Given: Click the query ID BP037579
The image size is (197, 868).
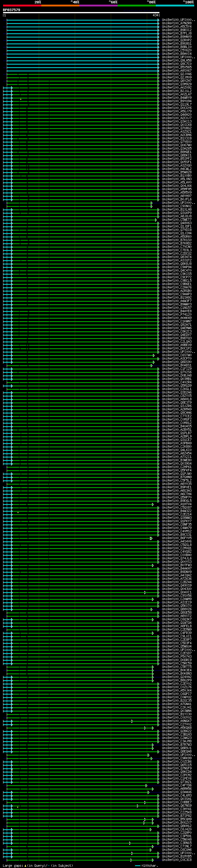Looking at the screenshot, I should coord(11,10).
